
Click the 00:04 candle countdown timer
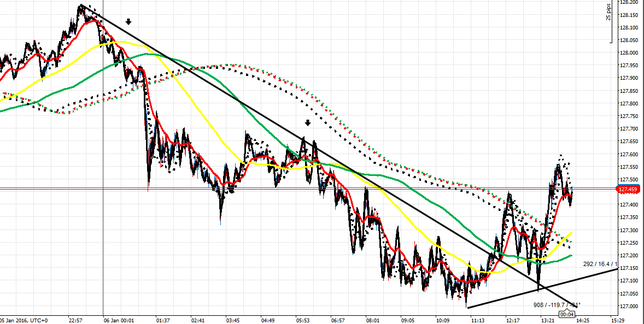pos(567,314)
